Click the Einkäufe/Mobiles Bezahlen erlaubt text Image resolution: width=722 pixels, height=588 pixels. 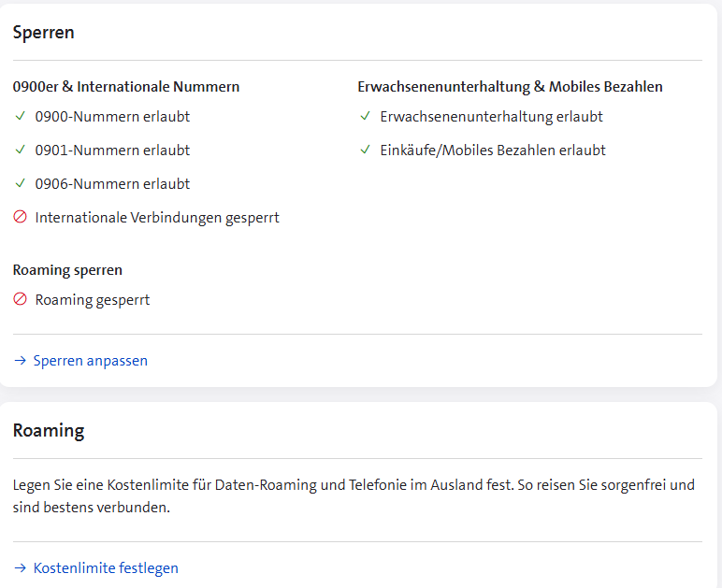coord(493,151)
